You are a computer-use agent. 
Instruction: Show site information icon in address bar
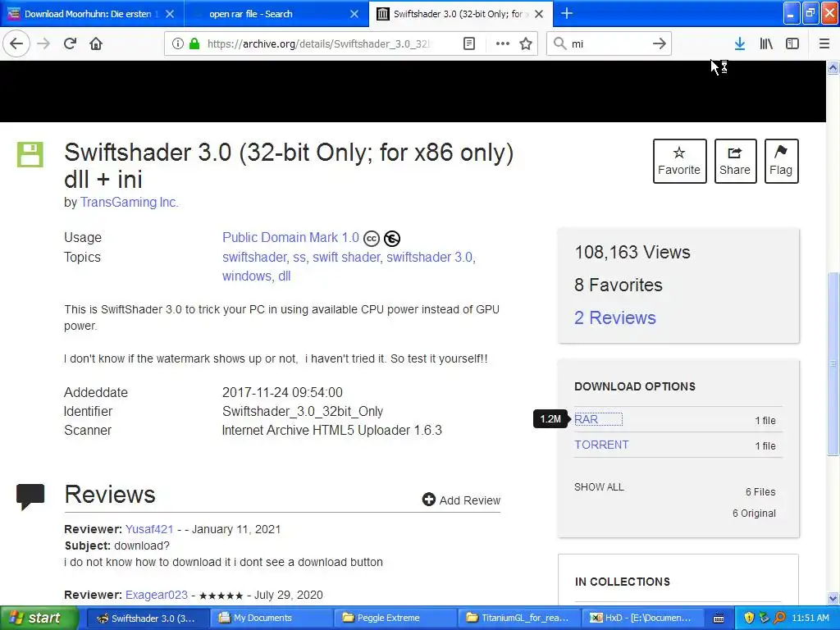tap(178, 43)
